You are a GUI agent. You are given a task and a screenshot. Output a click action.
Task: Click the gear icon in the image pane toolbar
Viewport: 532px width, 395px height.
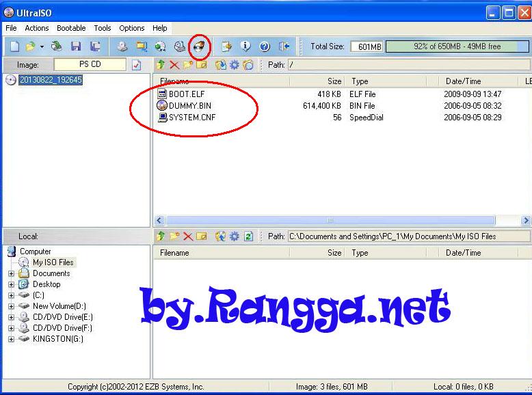point(235,64)
